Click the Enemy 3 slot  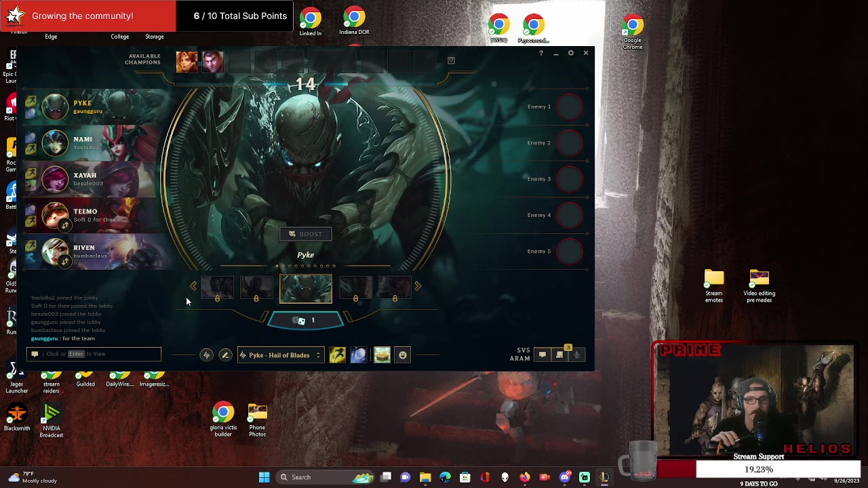pos(569,179)
